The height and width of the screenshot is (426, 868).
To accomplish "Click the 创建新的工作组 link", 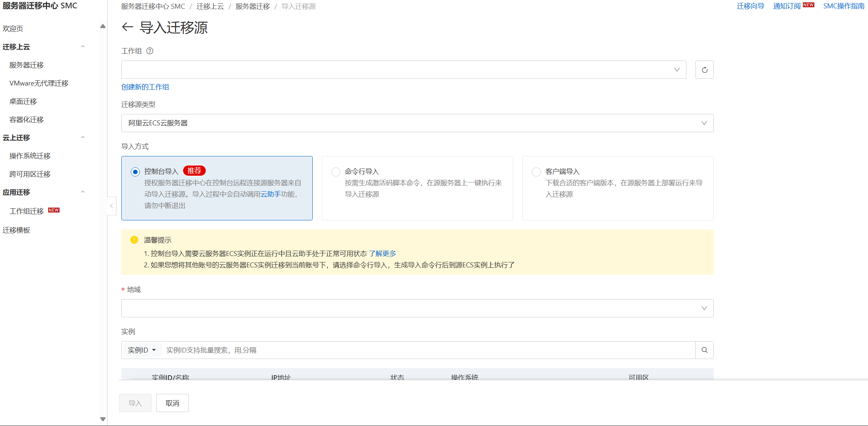I will (145, 87).
